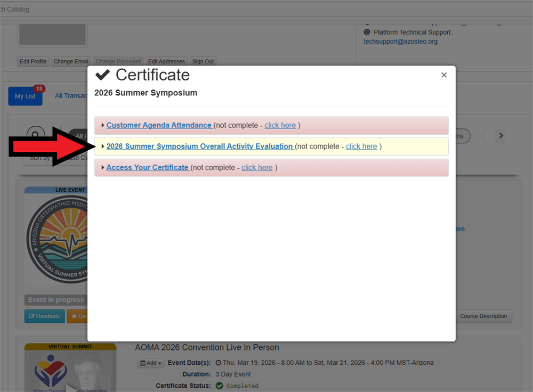Click 'click here' beside Access Your Certificate

point(257,167)
